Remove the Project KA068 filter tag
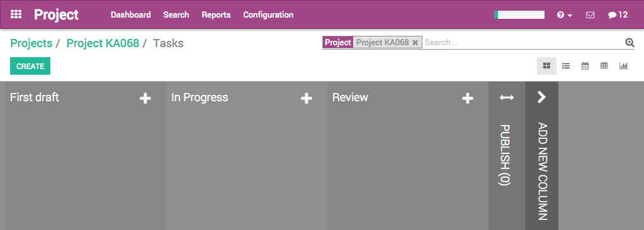The height and width of the screenshot is (230, 644). coord(415,43)
